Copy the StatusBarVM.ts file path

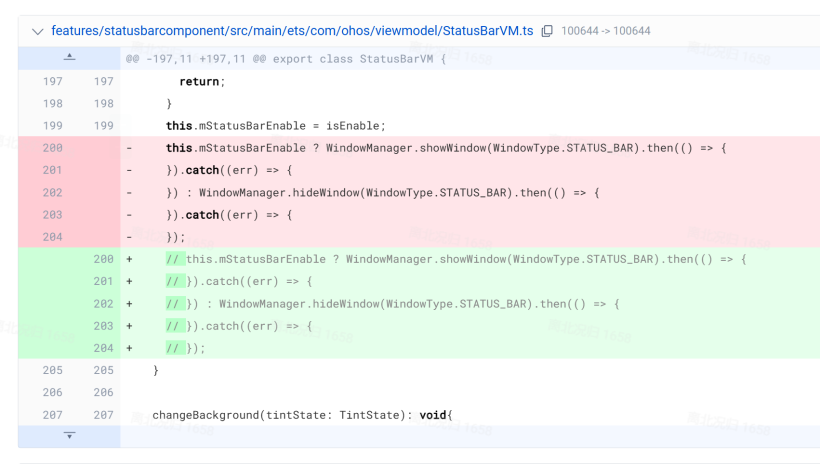tap(547, 31)
